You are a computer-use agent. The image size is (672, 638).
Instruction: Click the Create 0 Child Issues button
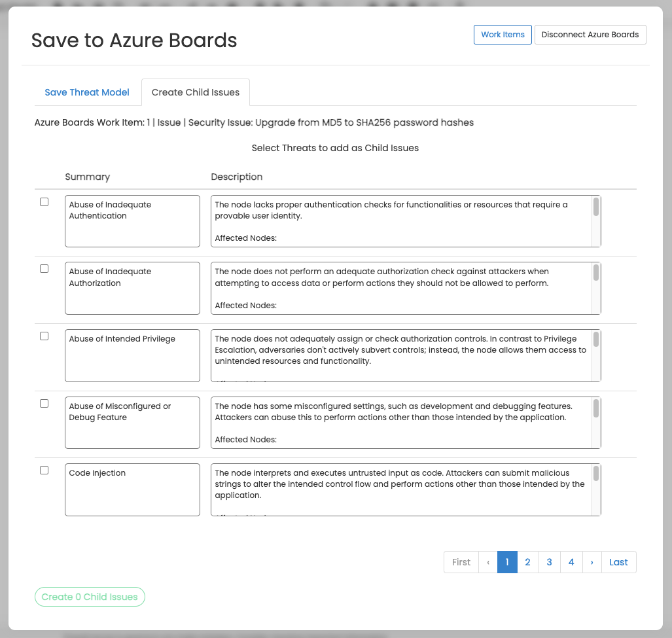pyautogui.click(x=90, y=597)
